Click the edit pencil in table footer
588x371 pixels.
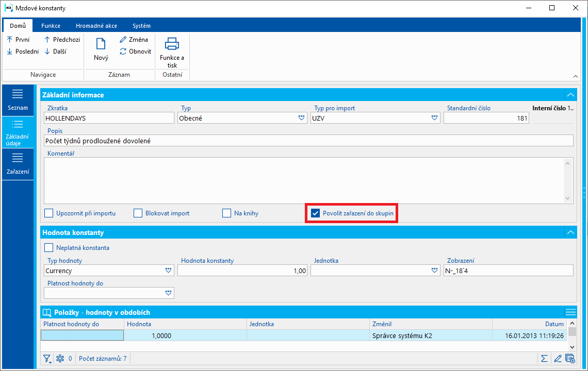(x=558, y=359)
